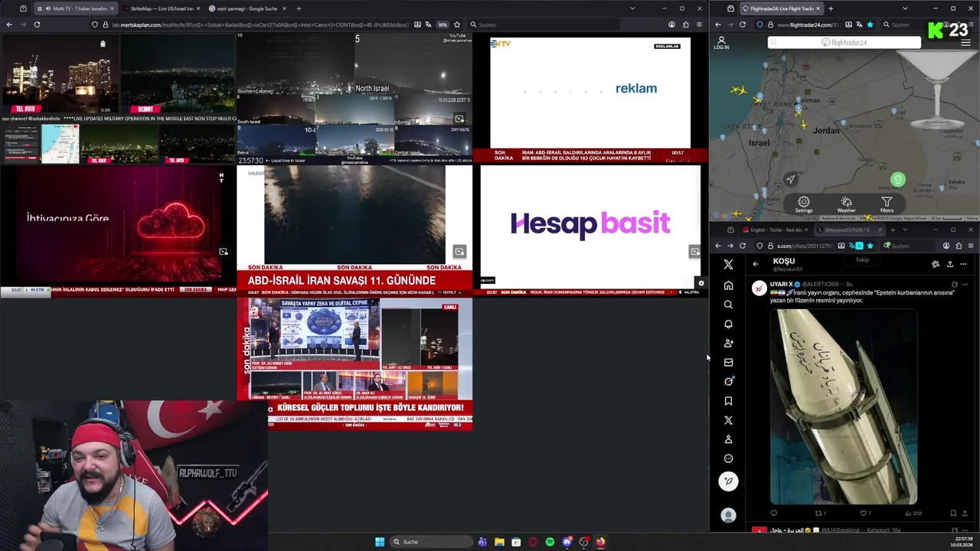The image size is (980, 551).
Task: Click the Suchen box in Multi TV window
Action: pos(542,24)
